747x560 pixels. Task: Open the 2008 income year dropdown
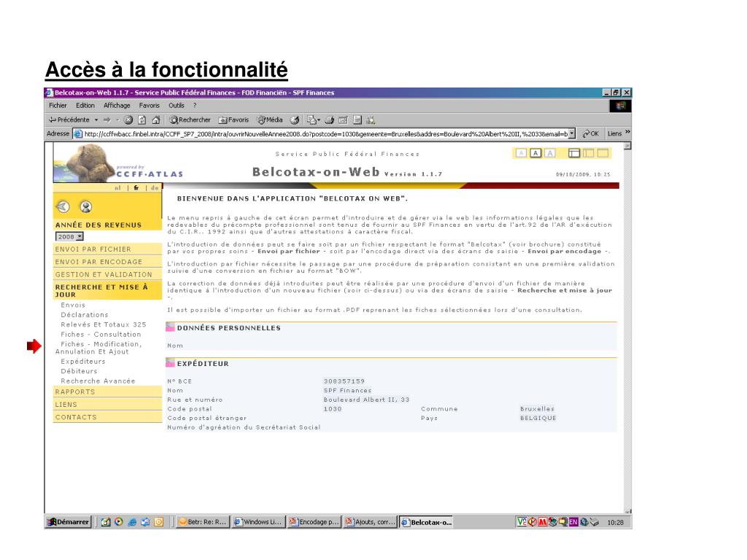(x=69, y=237)
